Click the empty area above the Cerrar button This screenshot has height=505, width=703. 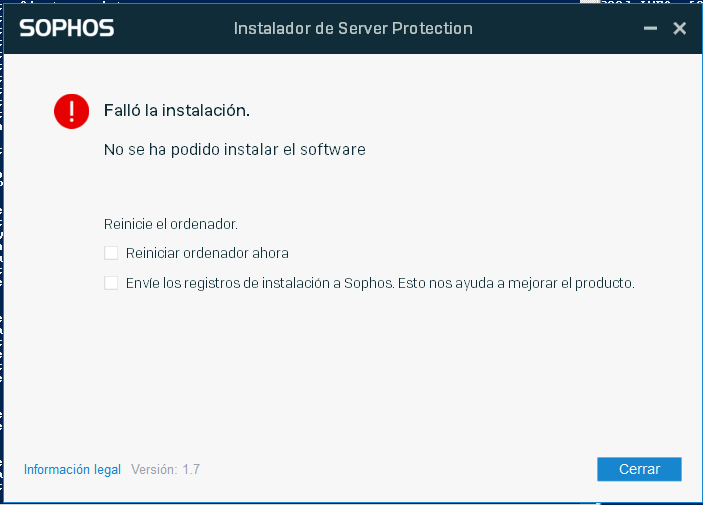[639, 404]
